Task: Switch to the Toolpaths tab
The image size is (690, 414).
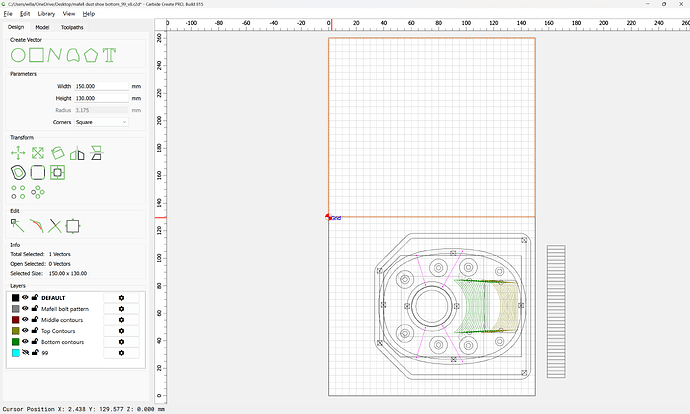Action: click(x=72, y=27)
